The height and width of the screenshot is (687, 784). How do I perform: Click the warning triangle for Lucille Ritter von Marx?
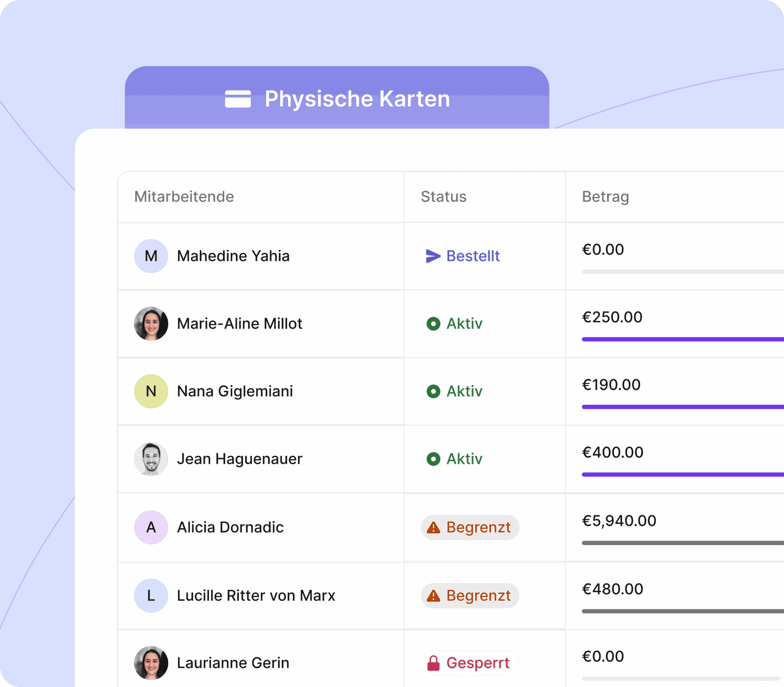[x=433, y=596]
